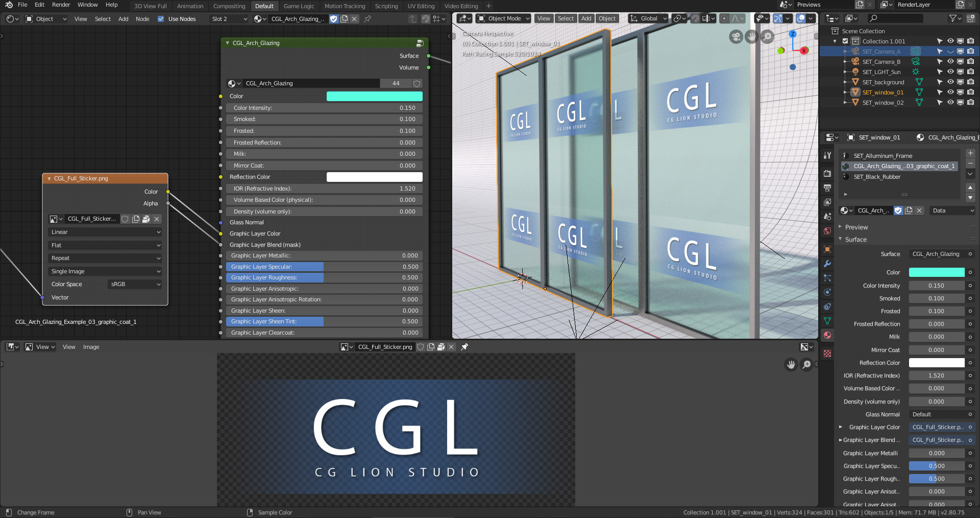Toggle selectable arrow for SET_window_01
This screenshot has width=980, height=518.
point(940,92)
